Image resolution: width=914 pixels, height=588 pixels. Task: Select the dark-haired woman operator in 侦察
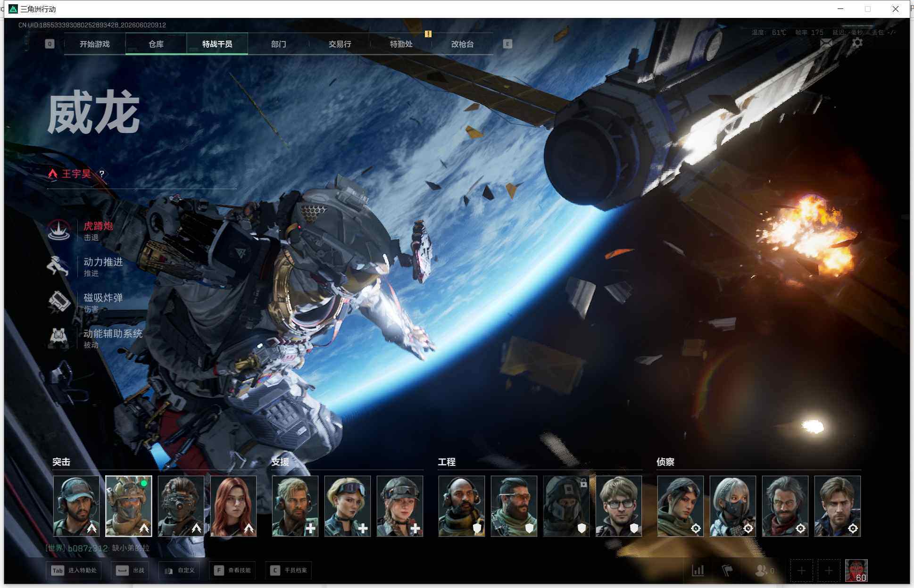[681, 506]
